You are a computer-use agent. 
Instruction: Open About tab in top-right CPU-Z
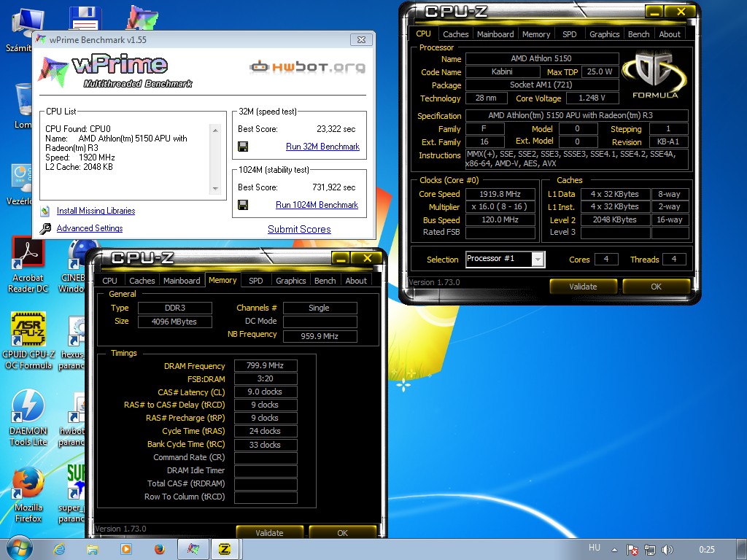(670, 34)
